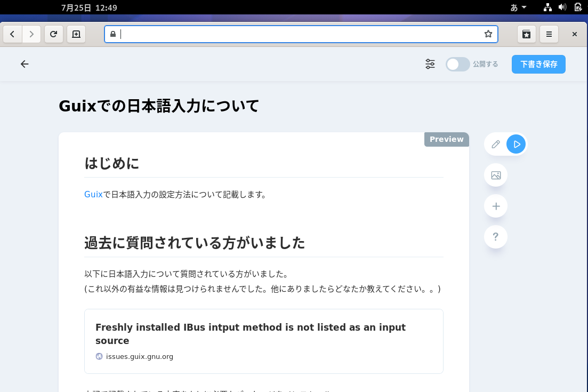
Task: Toggle the 公開する publish switch
Action: (457, 64)
